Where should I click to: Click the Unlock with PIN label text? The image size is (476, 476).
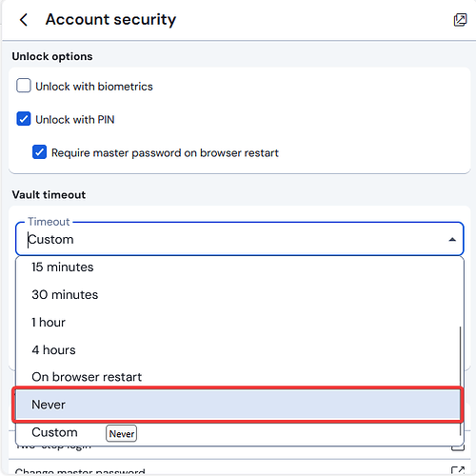75,120
